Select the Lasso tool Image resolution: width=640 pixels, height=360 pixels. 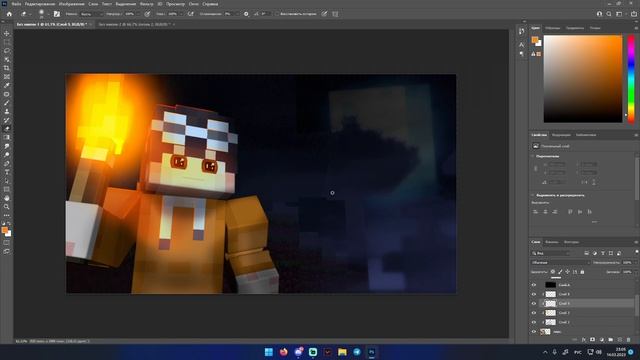(7, 51)
